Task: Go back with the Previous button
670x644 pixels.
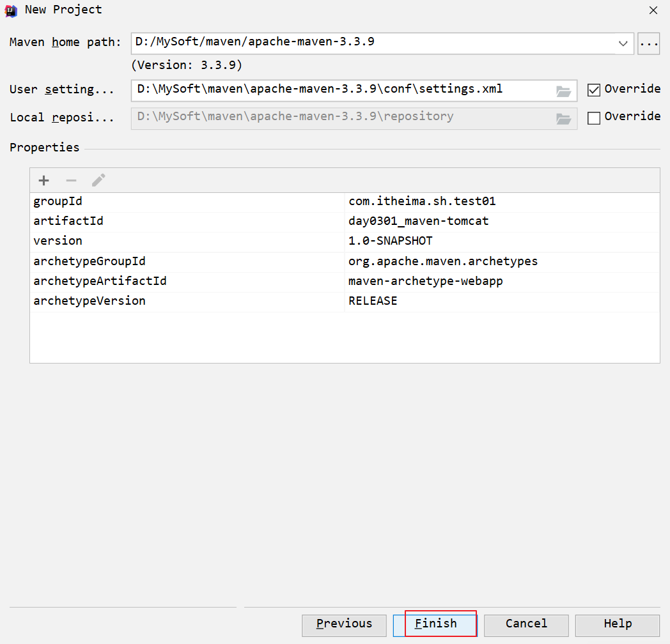Action: coord(344,624)
